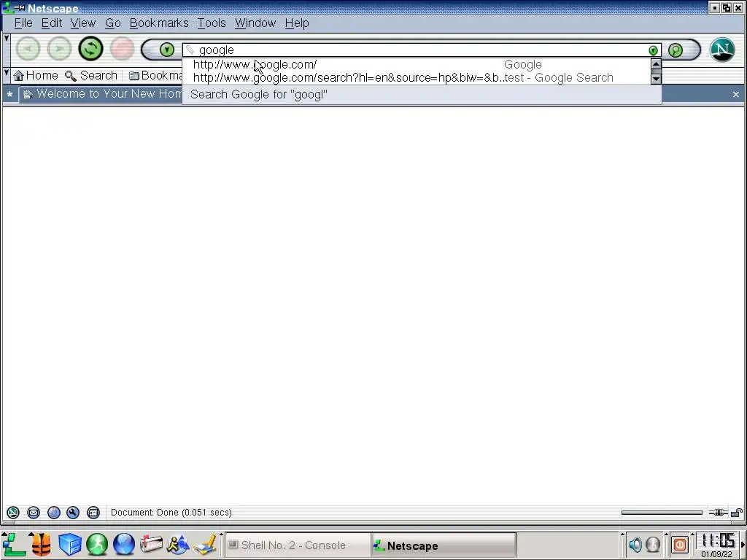
Task: Open the Help menu
Action: (297, 23)
